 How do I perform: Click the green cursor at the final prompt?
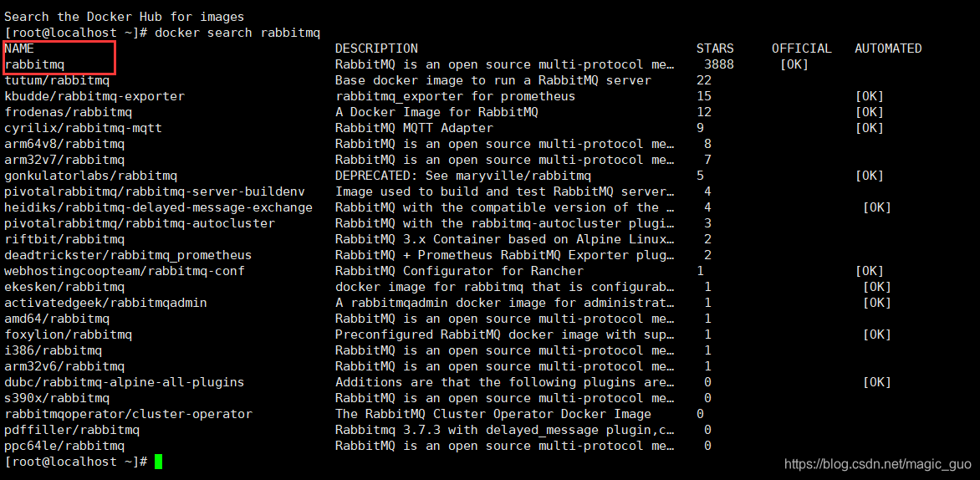(159, 462)
